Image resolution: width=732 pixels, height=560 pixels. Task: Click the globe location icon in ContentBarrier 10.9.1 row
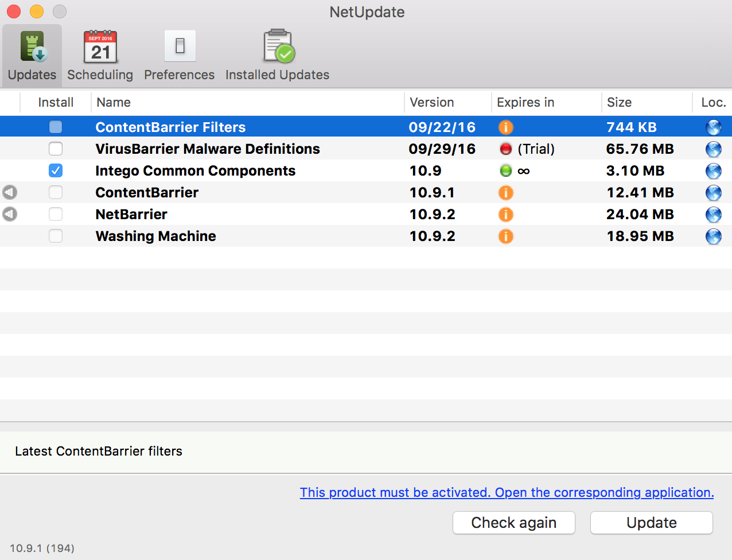pos(714,192)
